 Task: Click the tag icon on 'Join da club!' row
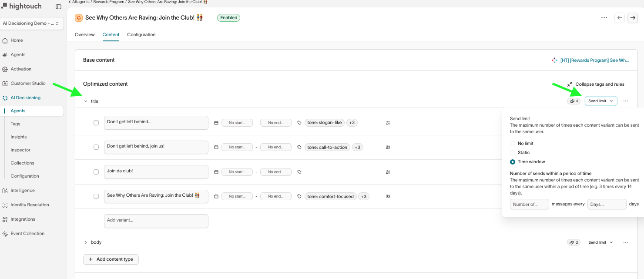299,172
